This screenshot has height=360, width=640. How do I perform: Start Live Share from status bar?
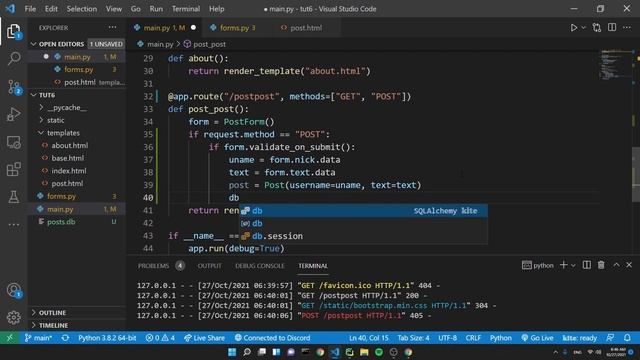click(x=204, y=338)
